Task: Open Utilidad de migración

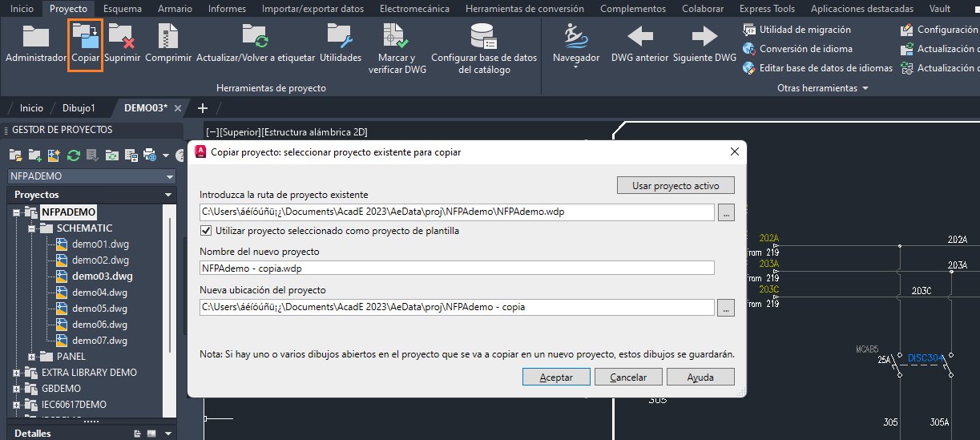Action: pyautogui.click(x=797, y=30)
